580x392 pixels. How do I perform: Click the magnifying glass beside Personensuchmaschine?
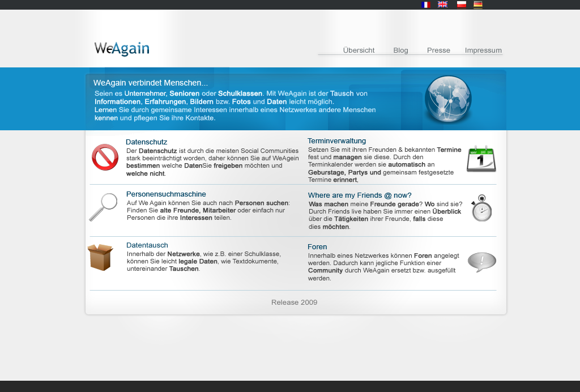tap(103, 207)
